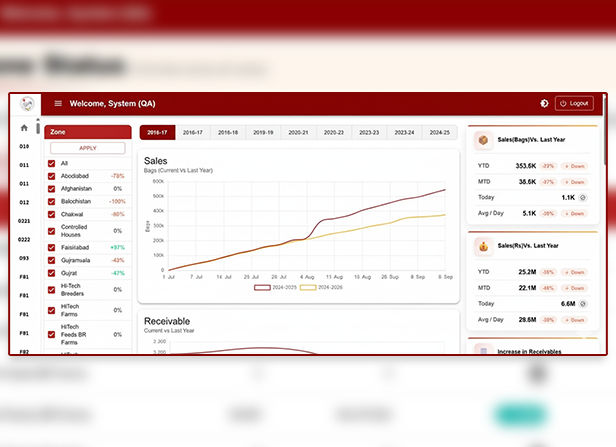This screenshot has height=447, width=616.
Task: Click the Logout button
Action: tap(574, 104)
